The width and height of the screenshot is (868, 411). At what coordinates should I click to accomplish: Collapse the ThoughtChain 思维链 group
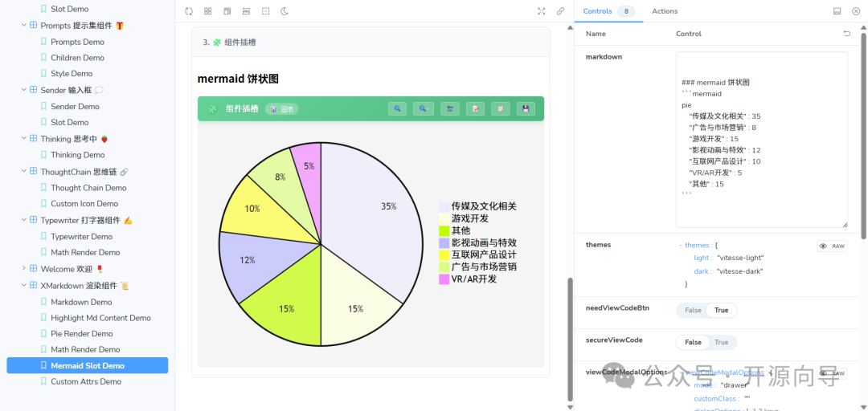click(x=24, y=172)
